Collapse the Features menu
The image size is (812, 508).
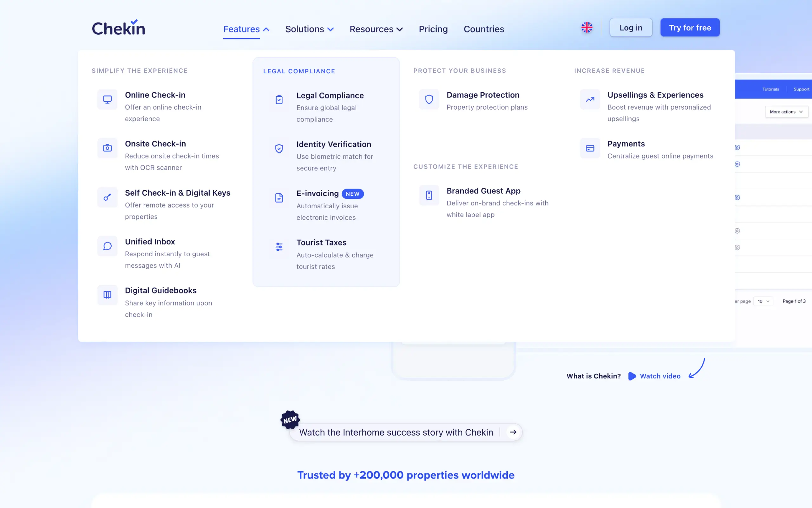point(246,29)
